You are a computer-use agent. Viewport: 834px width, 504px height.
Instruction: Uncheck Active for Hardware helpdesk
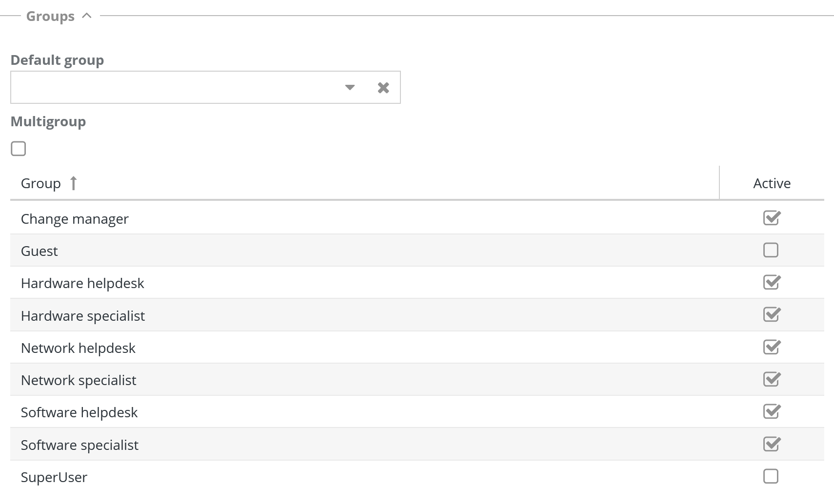click(771, 282)
